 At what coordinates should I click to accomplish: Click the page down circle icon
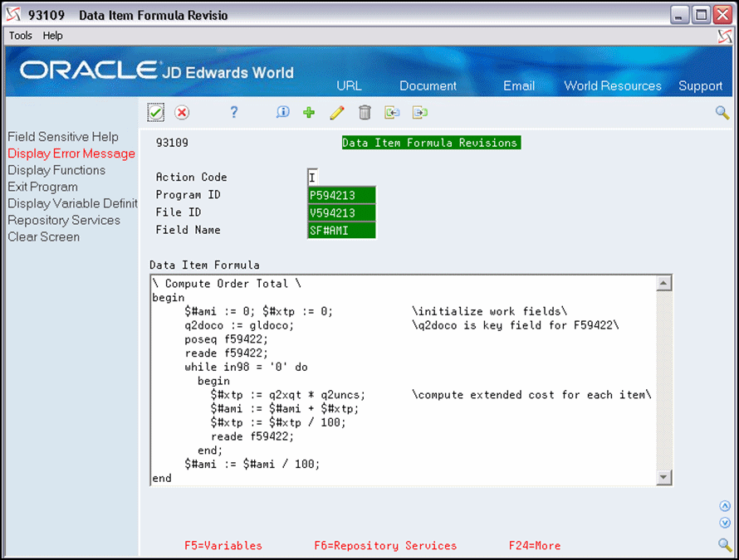725,523
